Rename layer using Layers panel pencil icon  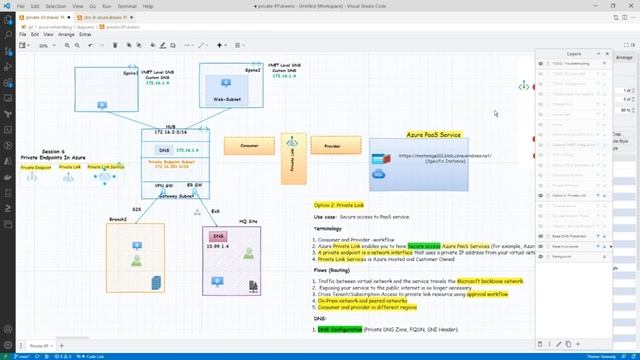(558, 344)
